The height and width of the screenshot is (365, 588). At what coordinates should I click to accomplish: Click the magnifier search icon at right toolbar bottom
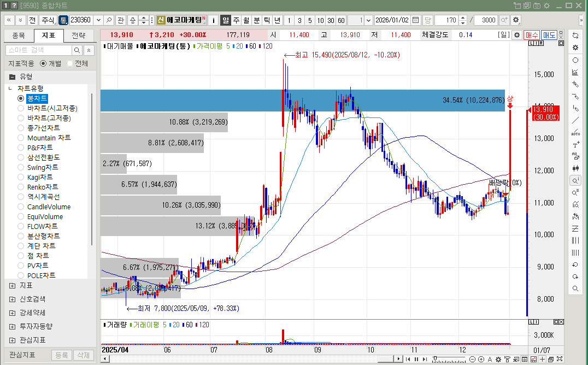click(575, 289)
